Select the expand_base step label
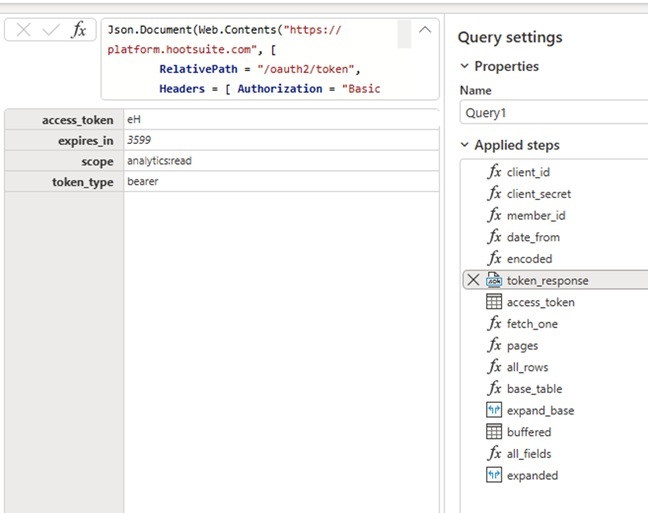 coord(541,410)
